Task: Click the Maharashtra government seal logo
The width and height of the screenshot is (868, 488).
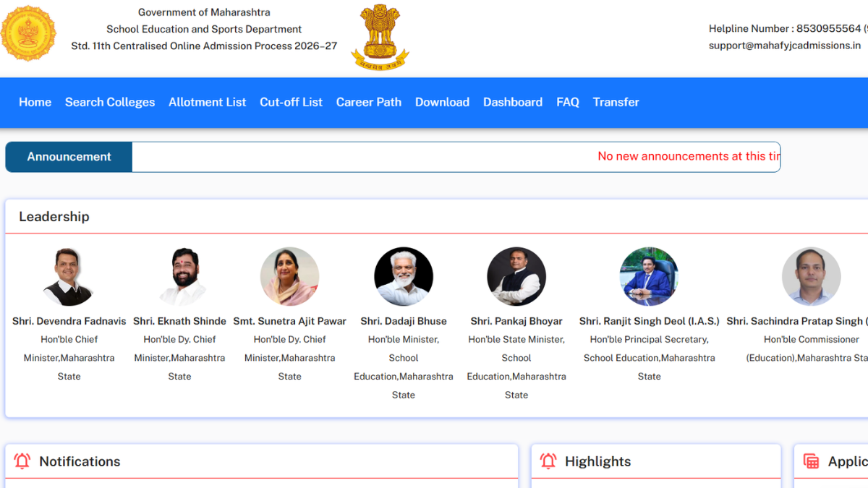Action: 28,33
